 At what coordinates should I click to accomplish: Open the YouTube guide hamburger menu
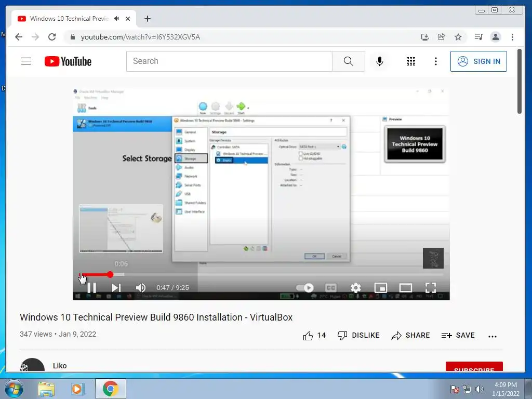26,61
